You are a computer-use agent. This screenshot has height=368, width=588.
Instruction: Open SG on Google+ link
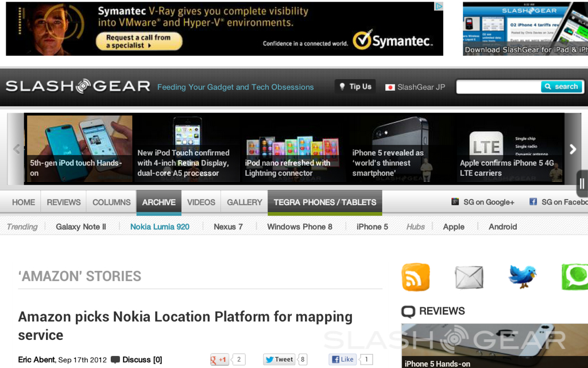click(x=483, y=202)
